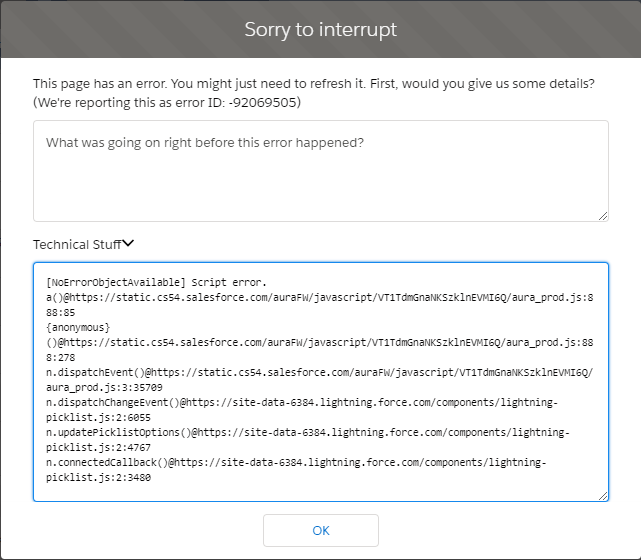Collapse the Technical Stuff chevron

(128, 242)
